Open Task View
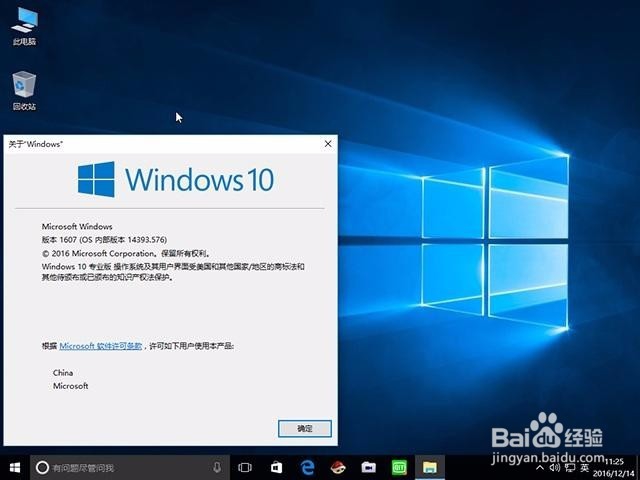Image resolution: width=640 pixels, height=480 pixels. pyautogui.click(x=245, y=467)
